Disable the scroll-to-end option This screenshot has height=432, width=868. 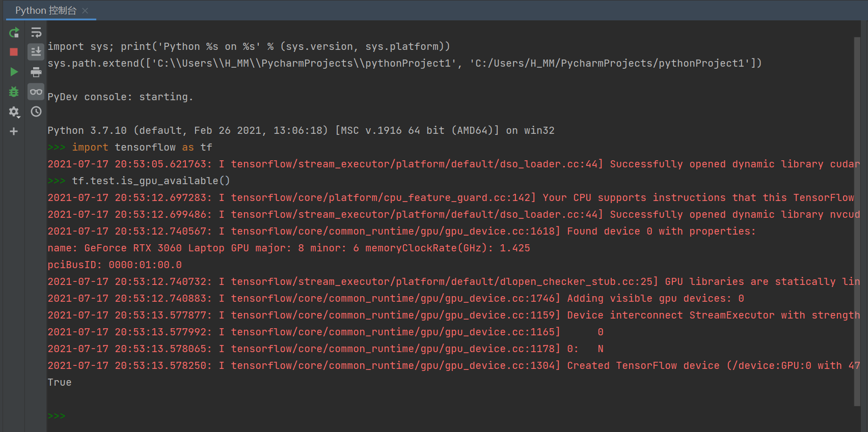(x=36, y=51)
